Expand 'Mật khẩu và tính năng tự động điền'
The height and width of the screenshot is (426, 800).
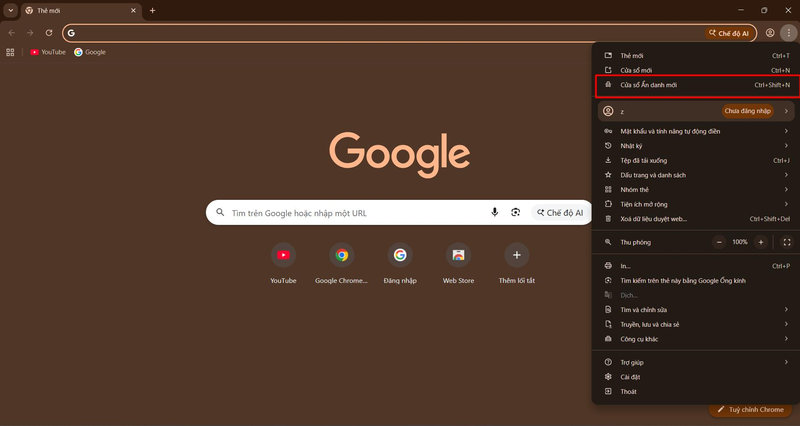[x=696, y=131]
